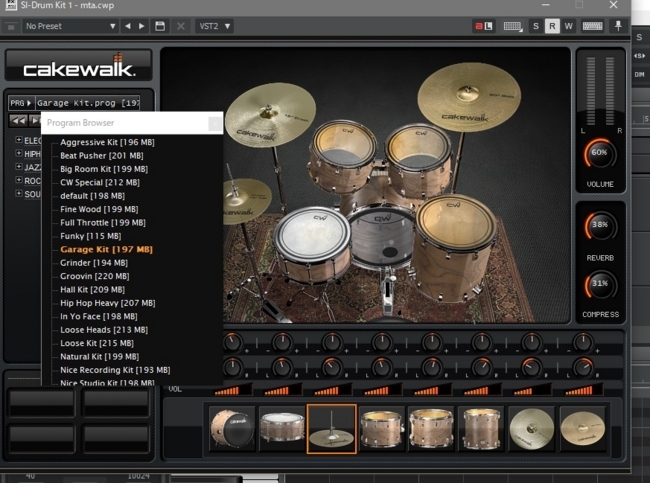This screenshot has height=483, width=650.
Task: Choose In Yo Face [198 MB] kit
Action: pyautogui.click(x=99, y=316)
